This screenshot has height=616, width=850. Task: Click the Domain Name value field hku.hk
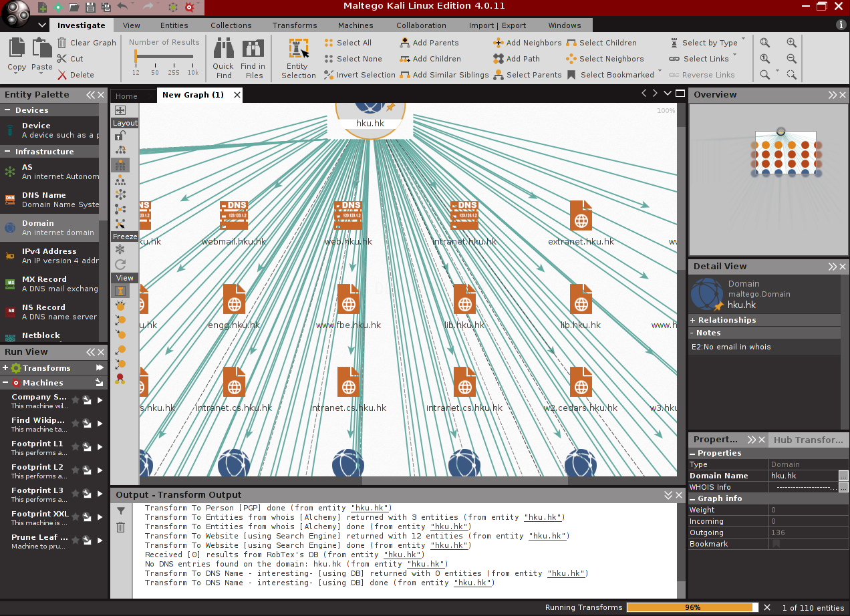point(804,476)
